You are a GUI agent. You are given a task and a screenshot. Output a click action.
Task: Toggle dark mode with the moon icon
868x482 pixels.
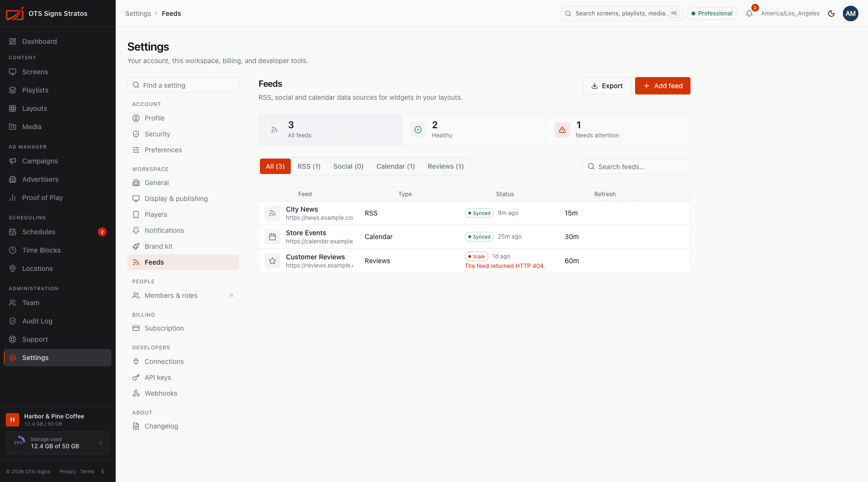(x=831, y=13)
